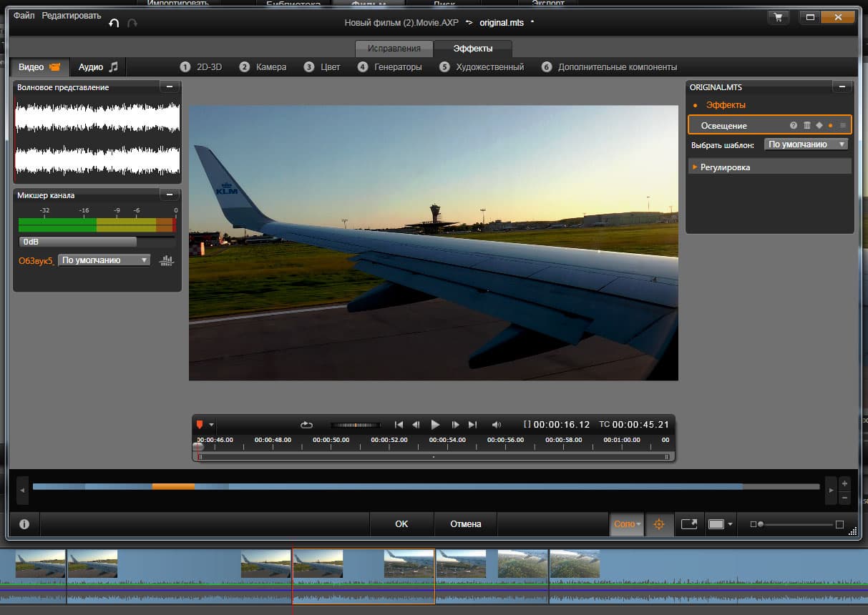Mute the preview with speaker icon
The height and width of the screenshot is (615, 868).
pyautogui.click(x=497, y=425)
